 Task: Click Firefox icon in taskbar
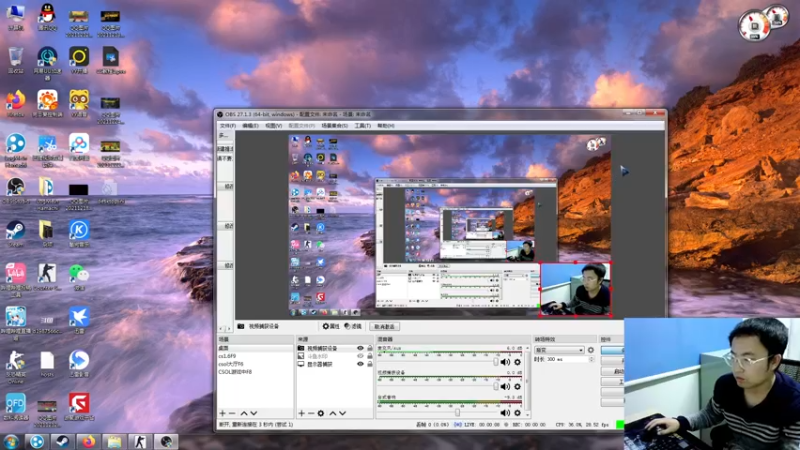[x=88, y=441]
